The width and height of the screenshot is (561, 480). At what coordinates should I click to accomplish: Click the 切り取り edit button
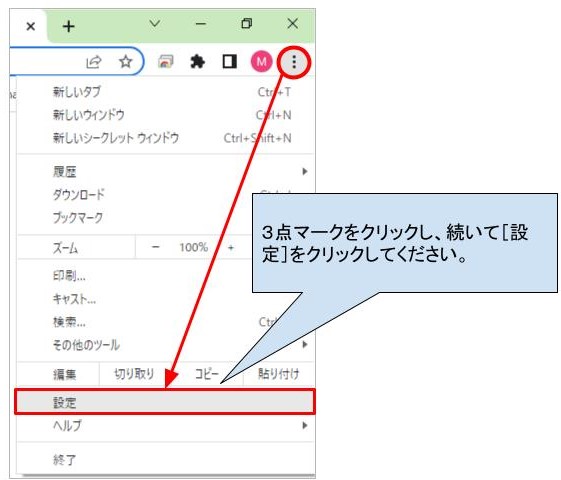click(x=134, y=374)
